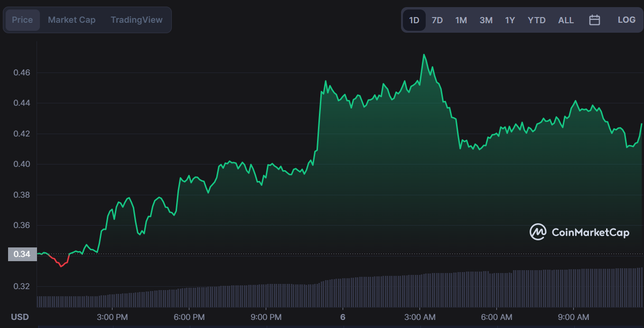Select the 1M time range
The width and height of the screenshot is (644, 328).
461,20
